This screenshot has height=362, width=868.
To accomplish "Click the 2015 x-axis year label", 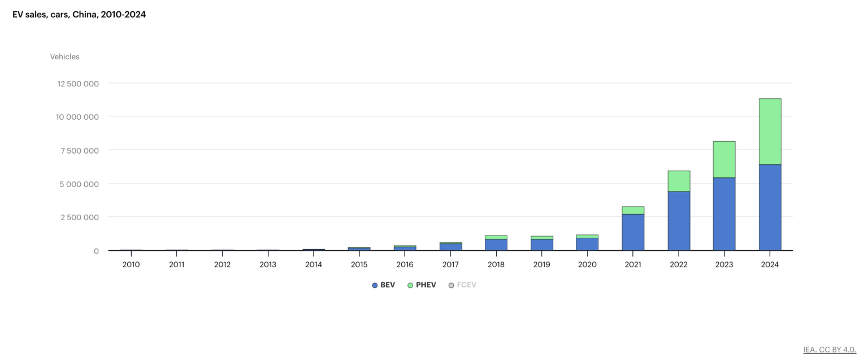I will [x=359, y=264].
